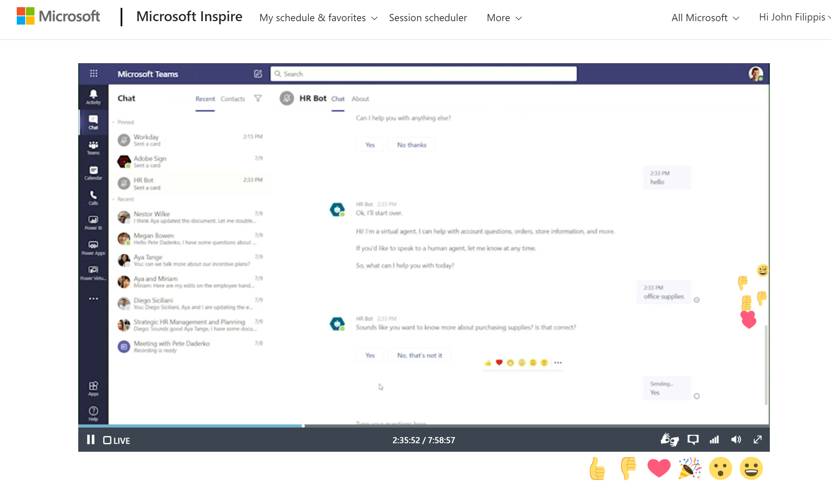Click No, that's not it button
The image size is (831, 504).
click(419, 355)
